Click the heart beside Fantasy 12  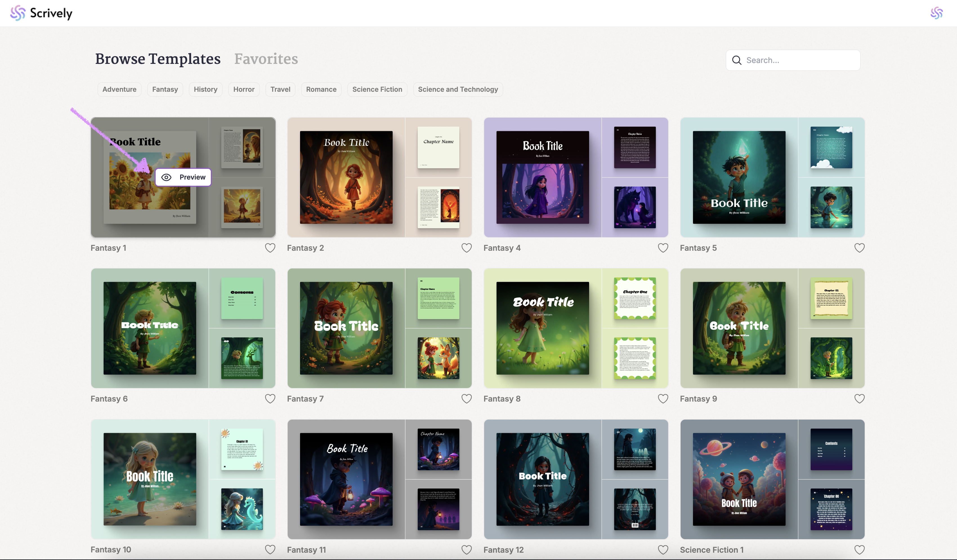click(x=663, y=549)
